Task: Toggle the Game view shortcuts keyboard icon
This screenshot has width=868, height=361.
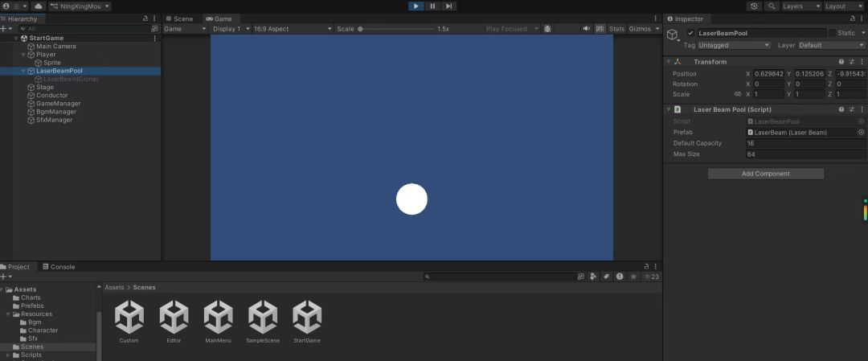Action: click(x=600, y=29)
